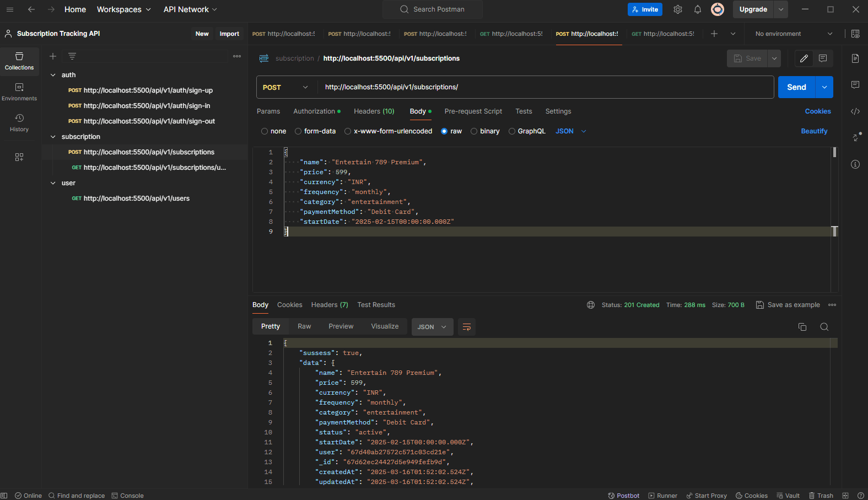Open the Cookies link in the request

click(x=818, y=111)
